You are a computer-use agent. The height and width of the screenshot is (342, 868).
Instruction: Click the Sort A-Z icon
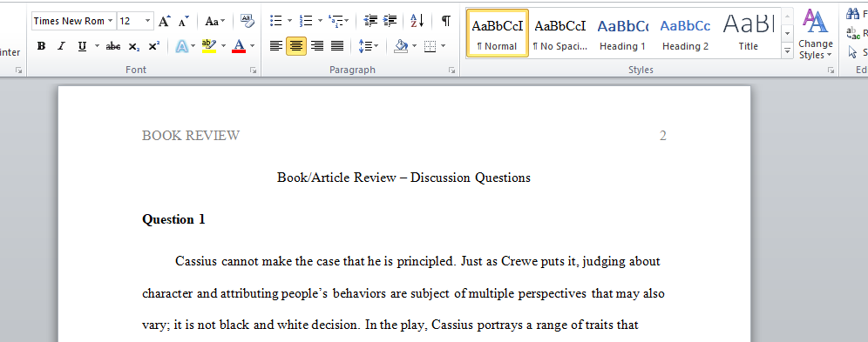coord(417,21)
